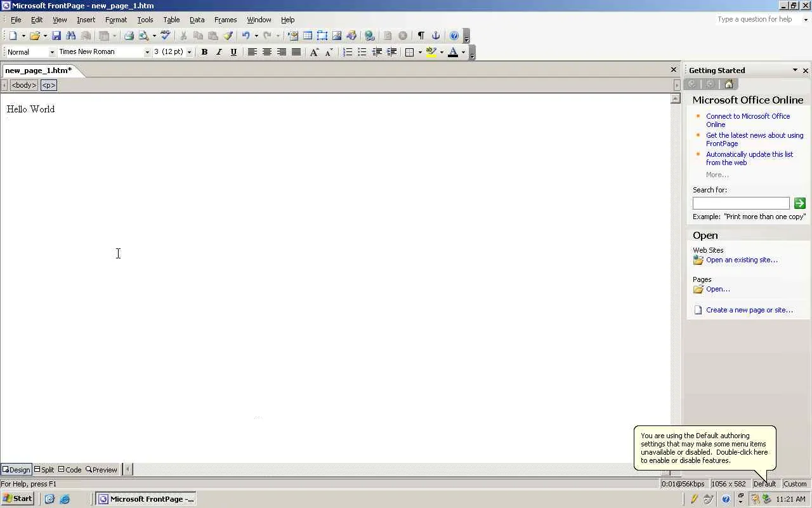Click the Open folder icon
This screenshot has width=812, height=508.
pos(35,36)
